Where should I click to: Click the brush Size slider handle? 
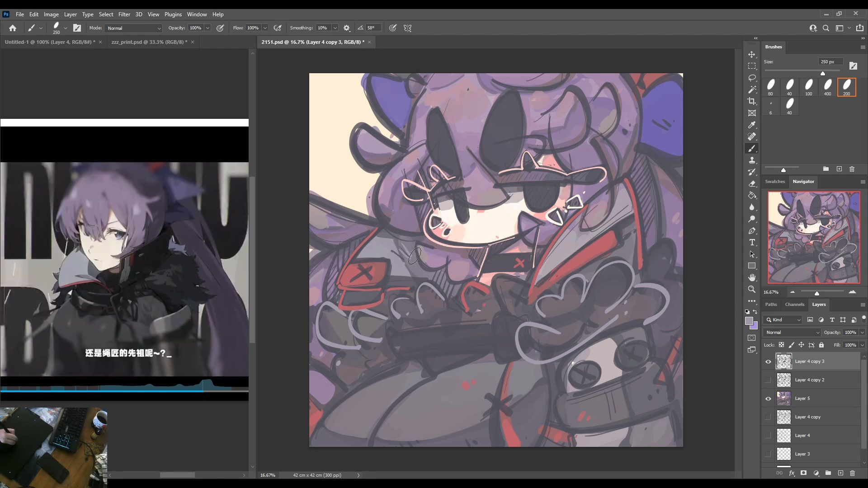[x=823, y=73]
